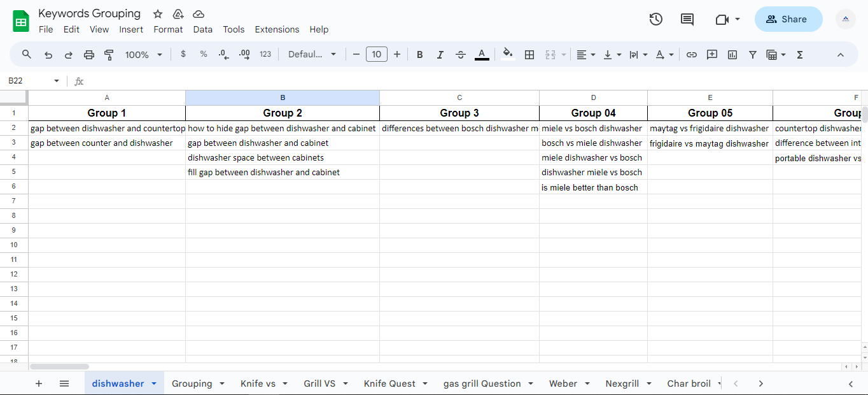The image size is (868, 395).
Task: Apply strikethrough formatting
Action: [461, 55]
